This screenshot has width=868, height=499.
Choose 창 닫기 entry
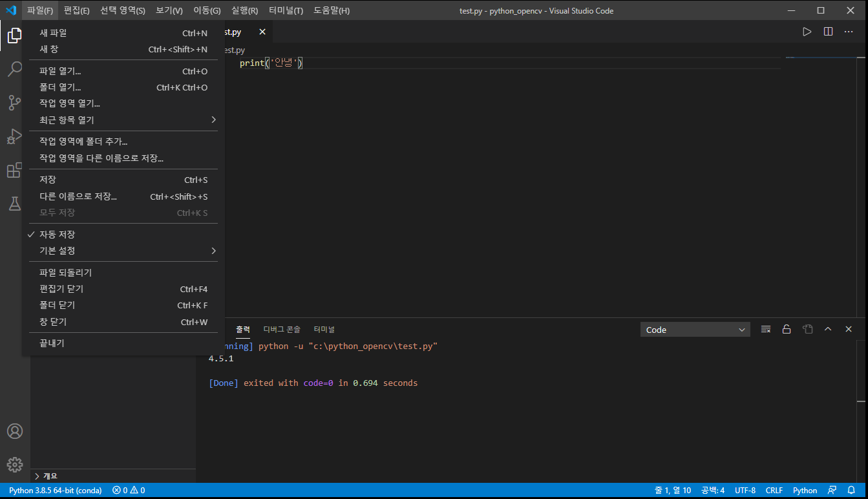coord(123,322)
